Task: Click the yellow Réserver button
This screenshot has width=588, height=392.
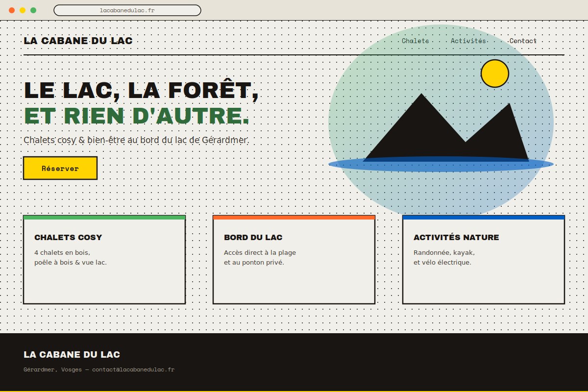Action: pos(60,168)
